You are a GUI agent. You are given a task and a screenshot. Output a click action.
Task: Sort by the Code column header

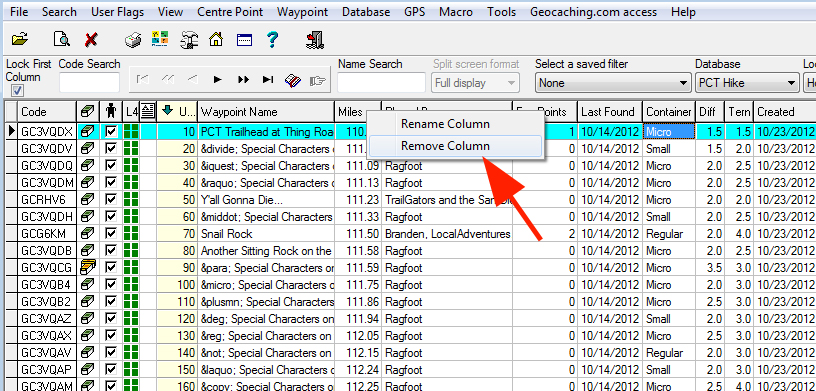pyautogui.click(x=47, y=111)
